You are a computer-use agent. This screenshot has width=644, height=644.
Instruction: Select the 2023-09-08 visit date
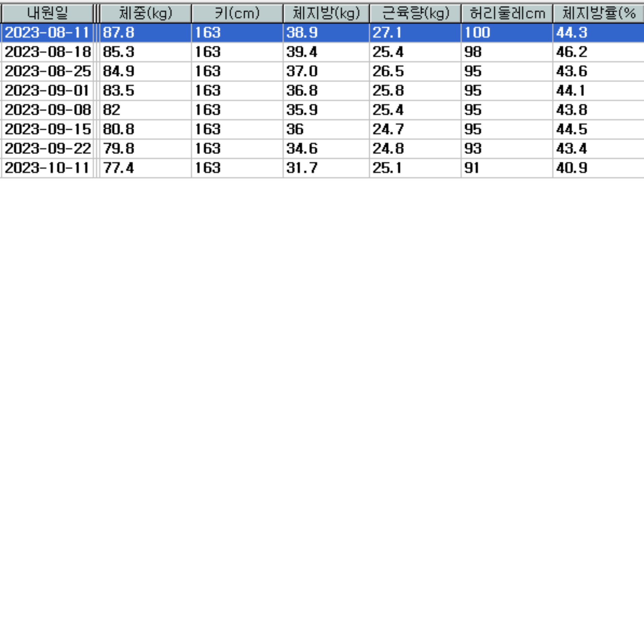pyautogui.click(x=47, y=110)
